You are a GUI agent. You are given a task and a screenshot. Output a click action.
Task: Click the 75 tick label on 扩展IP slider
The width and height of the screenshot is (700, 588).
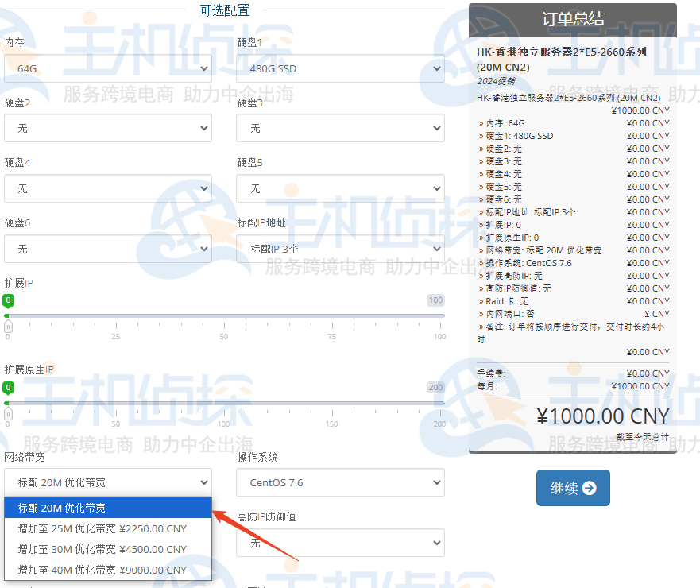pyautogui.click(x=331, y=336)
